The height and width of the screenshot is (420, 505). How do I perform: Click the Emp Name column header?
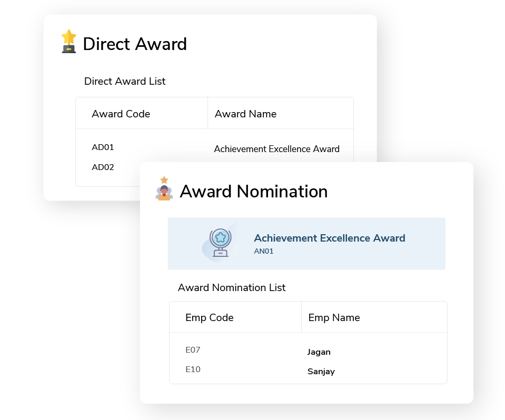(334, 318)
